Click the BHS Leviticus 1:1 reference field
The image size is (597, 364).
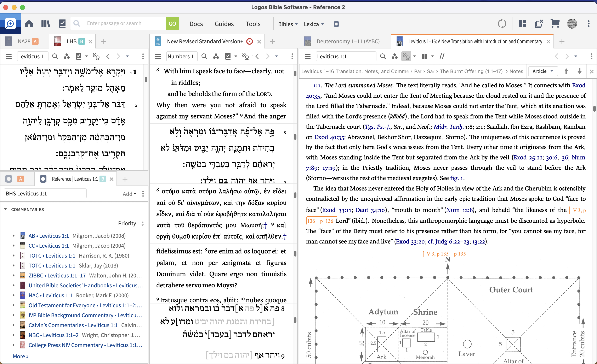coord(45,194)
